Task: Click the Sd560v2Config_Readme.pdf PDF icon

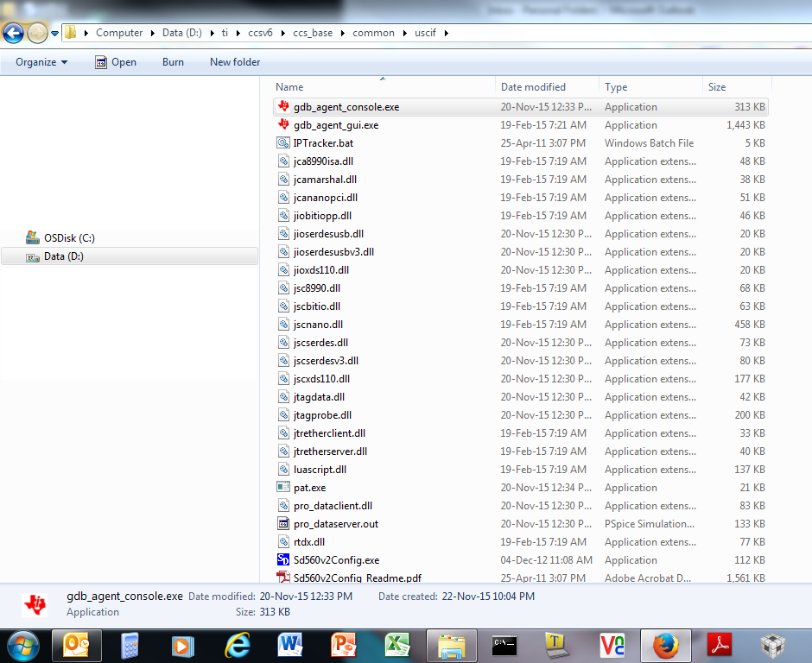Action: (x=283, y=577)
